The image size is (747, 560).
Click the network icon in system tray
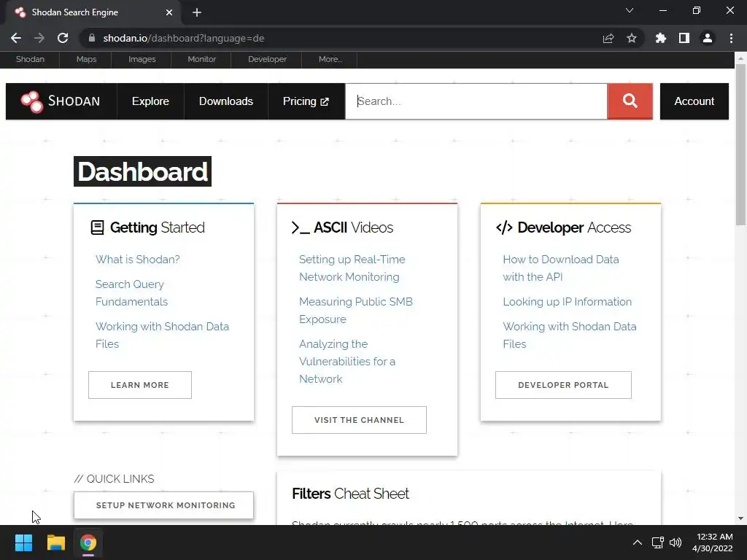click(658, 542)
